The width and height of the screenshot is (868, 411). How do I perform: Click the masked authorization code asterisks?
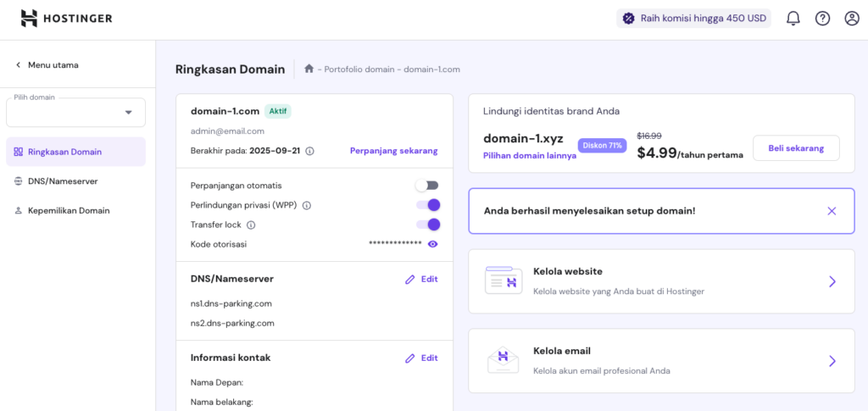pyautogui.click(x=395, y=244)
